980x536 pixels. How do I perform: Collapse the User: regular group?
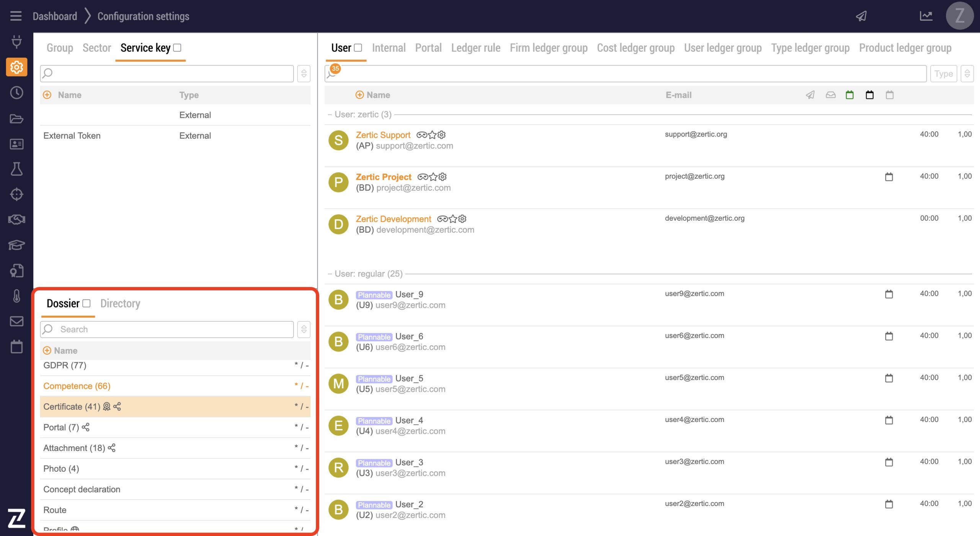point(330,274)
